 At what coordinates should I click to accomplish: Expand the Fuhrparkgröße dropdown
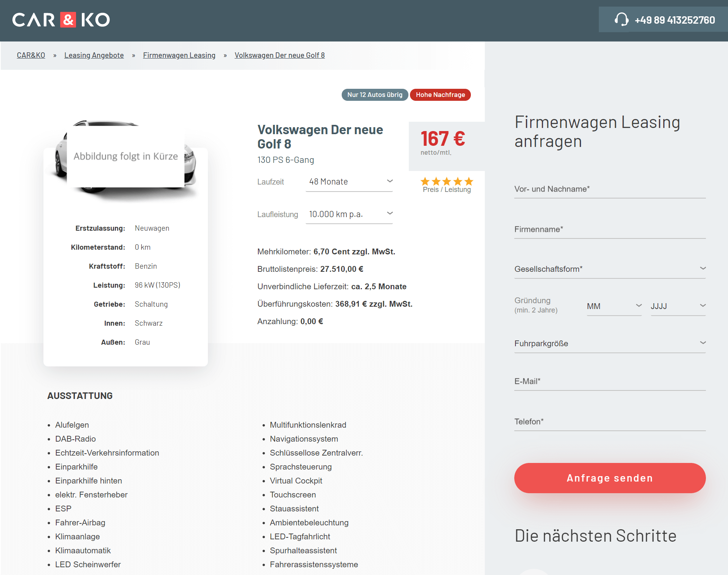[x=610, y=343]
